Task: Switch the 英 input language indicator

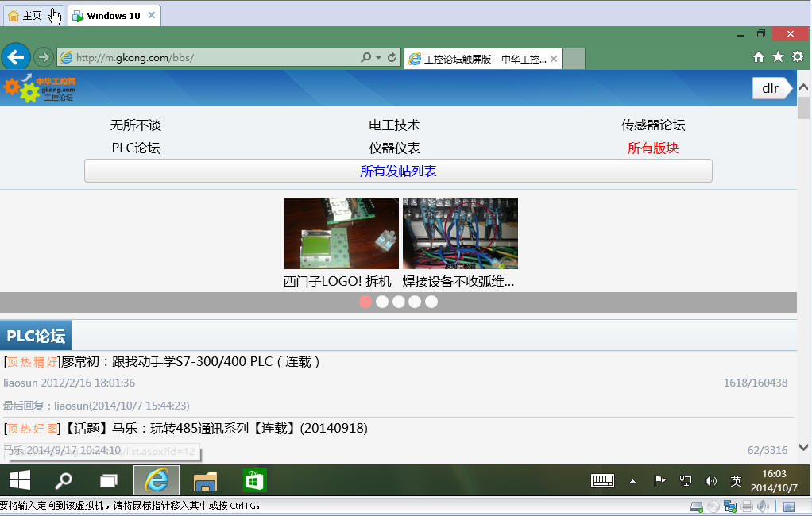Action: [x=736, y=481]
